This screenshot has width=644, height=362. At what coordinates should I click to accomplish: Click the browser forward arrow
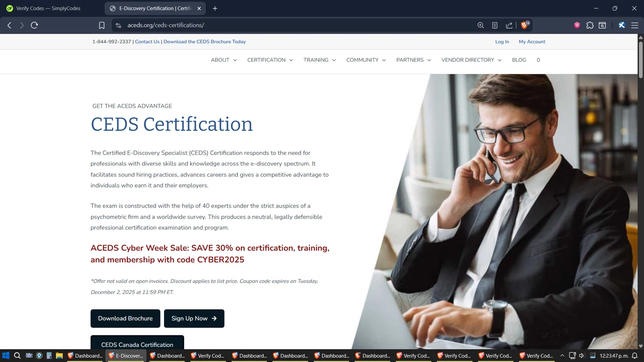pyautogui.click(x=21, y=25)
